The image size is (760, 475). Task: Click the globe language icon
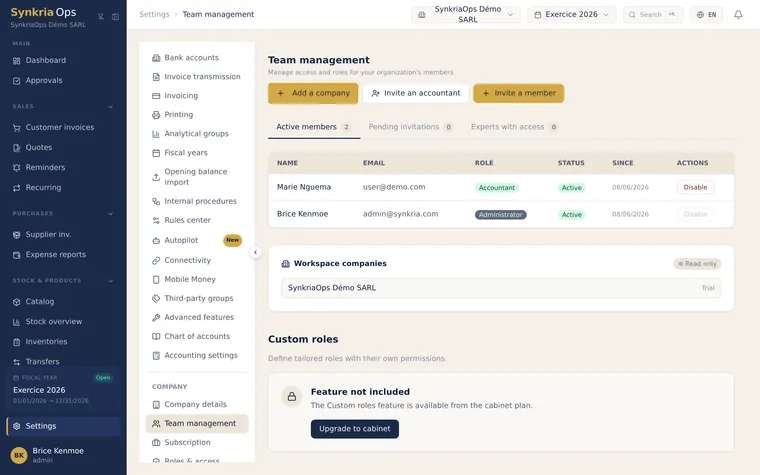(x=700, y=15)
